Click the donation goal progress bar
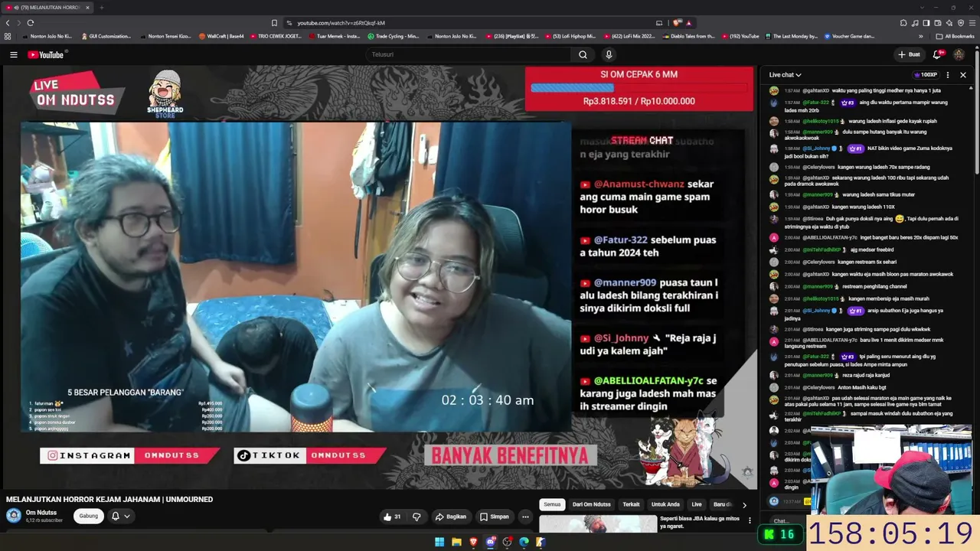The image size is (980, 551). click(639, 88)
